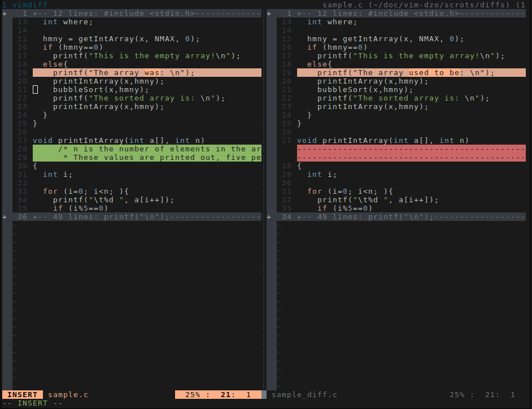Click 'printIntArray(x,hmny);' line 23 in left pane
The width and height of the screenshot is (532, 409).
click(108, 107)
